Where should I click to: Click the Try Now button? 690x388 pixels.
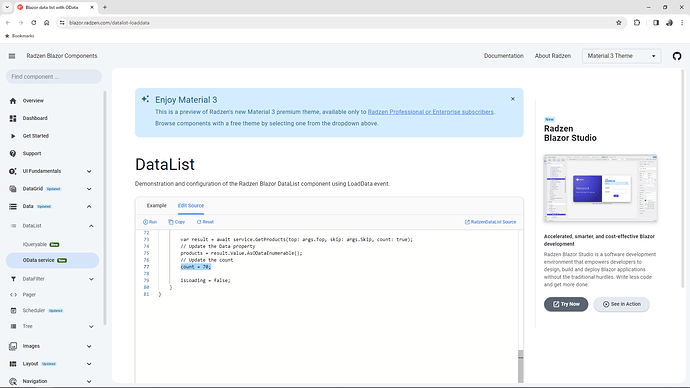[566, 304]
